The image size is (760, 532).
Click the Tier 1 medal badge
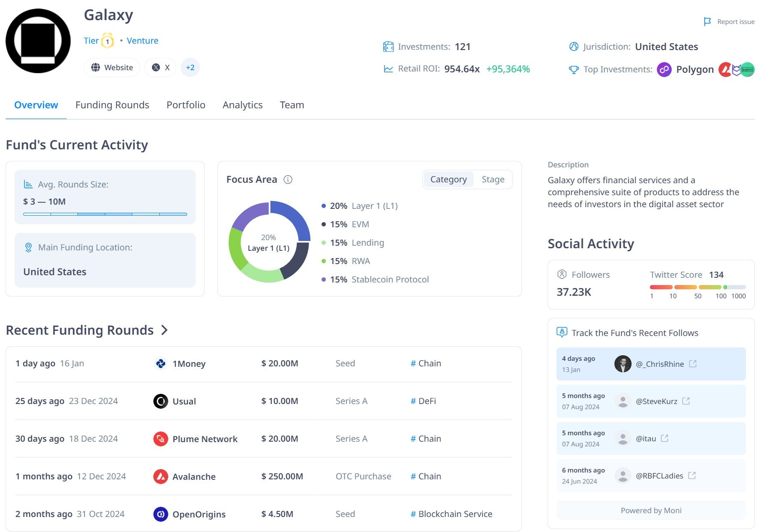coord(107,41)
